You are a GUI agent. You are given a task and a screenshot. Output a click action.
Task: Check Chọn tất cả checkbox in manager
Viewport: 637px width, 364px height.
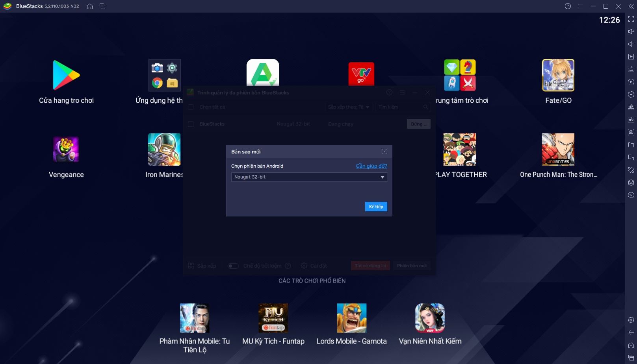coord(191,107)
